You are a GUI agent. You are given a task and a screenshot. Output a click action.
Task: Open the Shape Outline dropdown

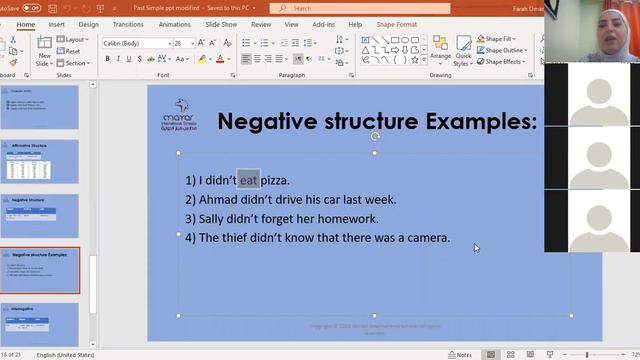pos(502,50)
